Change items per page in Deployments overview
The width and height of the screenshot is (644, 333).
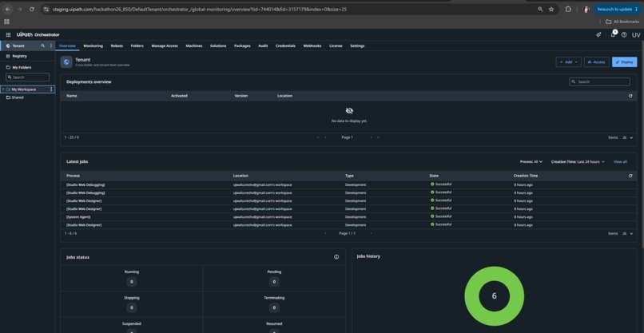(627, 137)
